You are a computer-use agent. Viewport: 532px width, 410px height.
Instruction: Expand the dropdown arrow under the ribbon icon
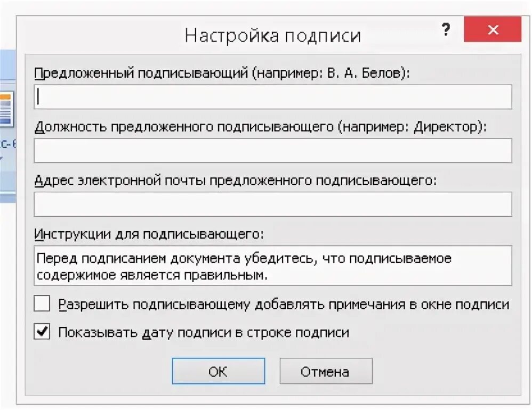3,158
